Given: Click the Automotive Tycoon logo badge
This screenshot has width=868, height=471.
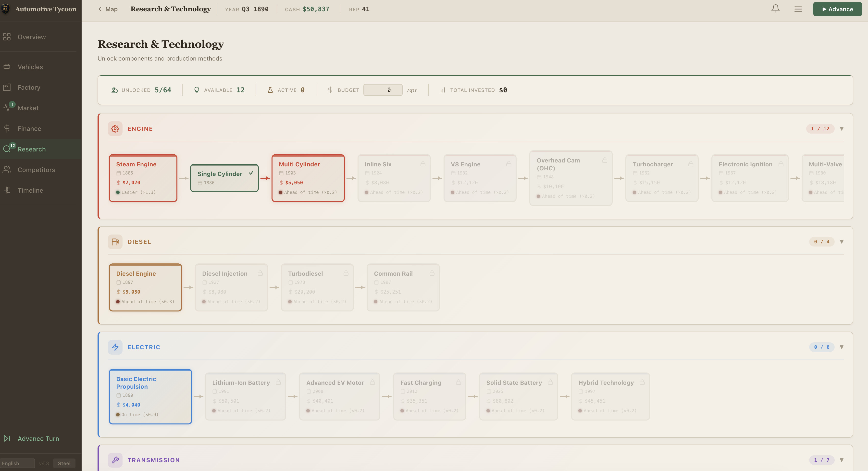Looking at the screenshot, I should click(5, 9).
